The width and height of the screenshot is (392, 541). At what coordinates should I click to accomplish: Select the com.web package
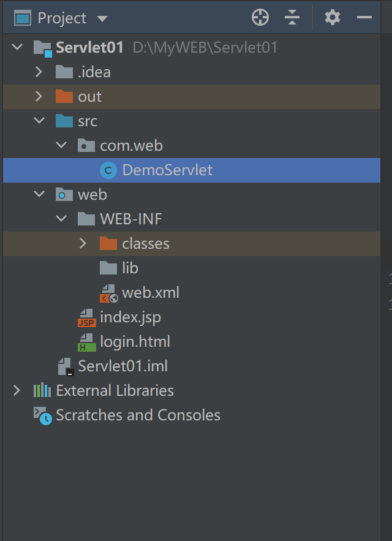131,145
